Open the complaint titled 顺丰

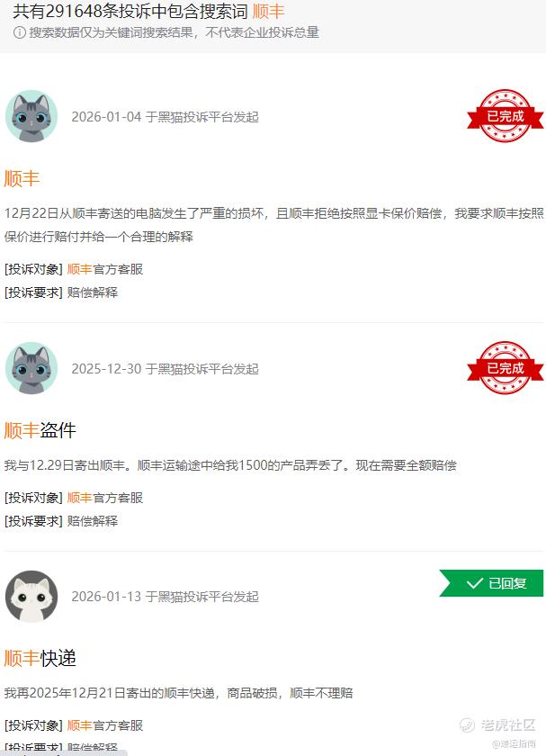pos(22,178)
